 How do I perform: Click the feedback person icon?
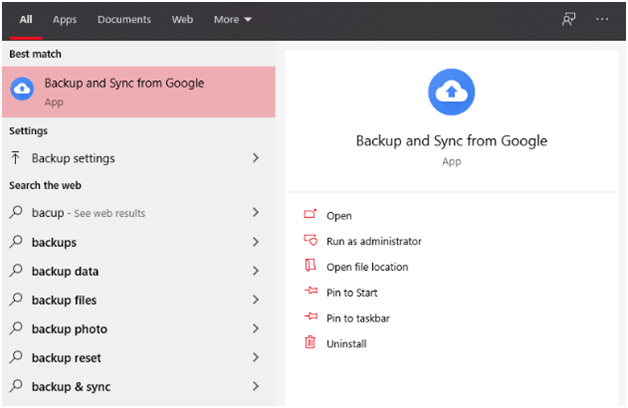568,19
